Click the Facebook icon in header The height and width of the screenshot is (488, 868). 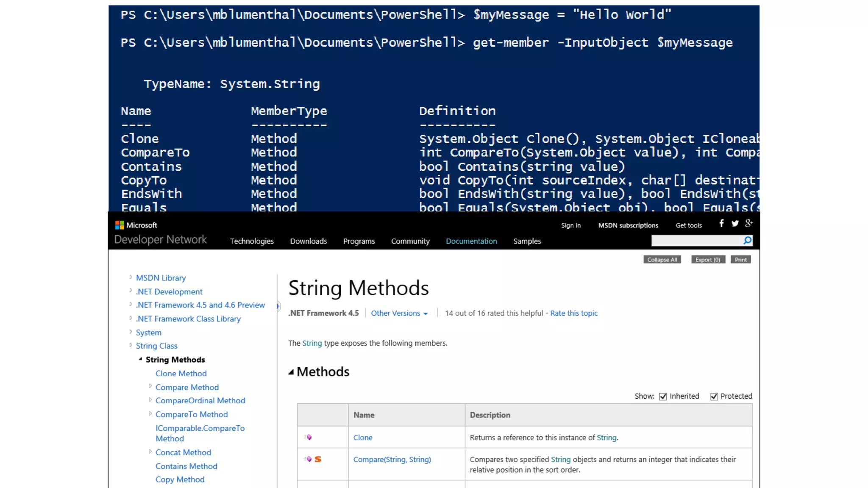(x=721, y=223)
